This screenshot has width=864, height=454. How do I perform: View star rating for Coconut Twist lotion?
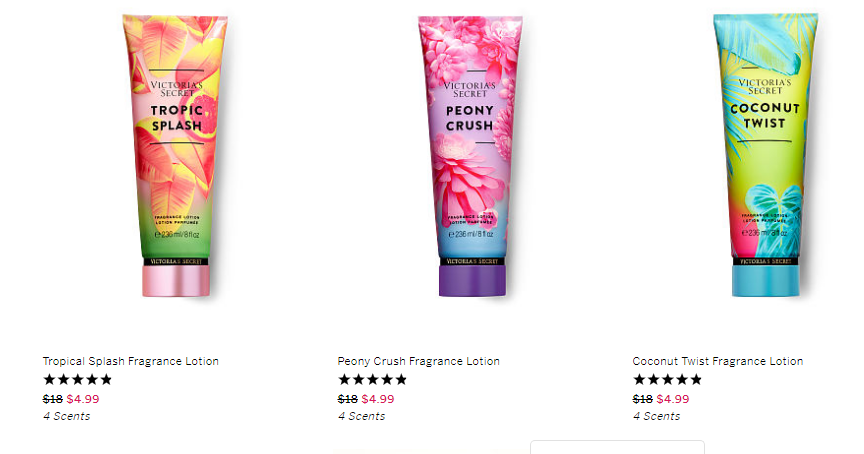coord(667,379)
